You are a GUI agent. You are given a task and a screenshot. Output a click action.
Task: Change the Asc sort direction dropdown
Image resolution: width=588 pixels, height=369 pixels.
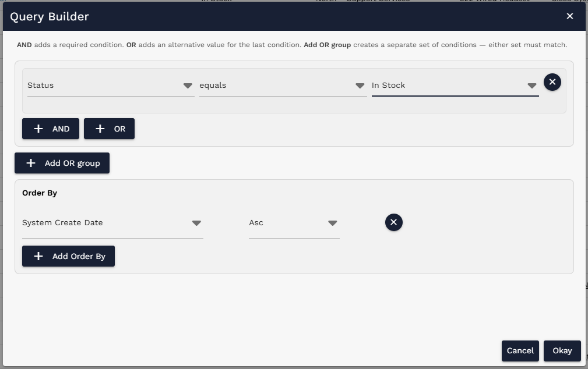(294, 223)
